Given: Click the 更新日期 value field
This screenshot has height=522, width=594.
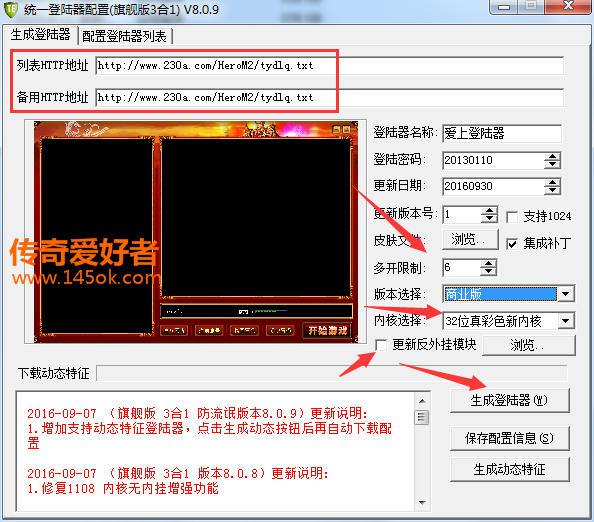Looking at the screenshot, I should [494, 186].
